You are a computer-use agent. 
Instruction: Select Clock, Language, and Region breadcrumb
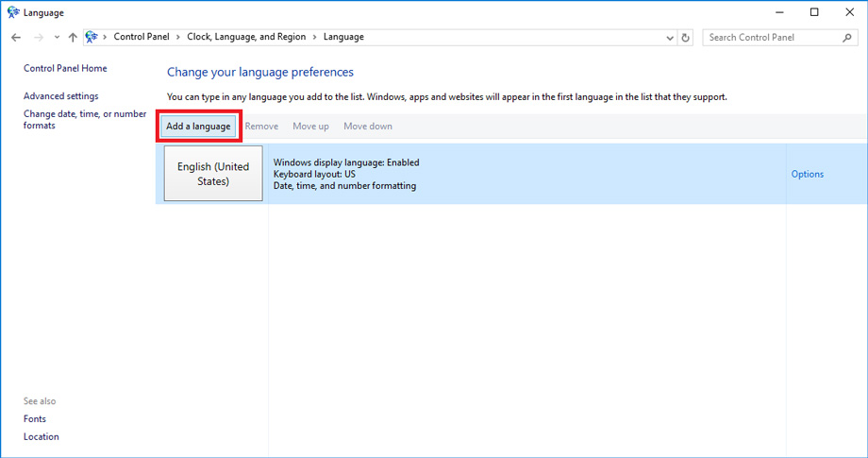pyautogui.click(x=246, y=37)
